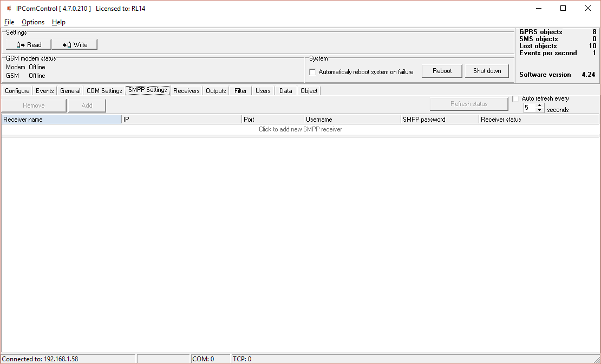Click the Read settings button
Viewport: 601px width, 364px height.
point(29,45)
